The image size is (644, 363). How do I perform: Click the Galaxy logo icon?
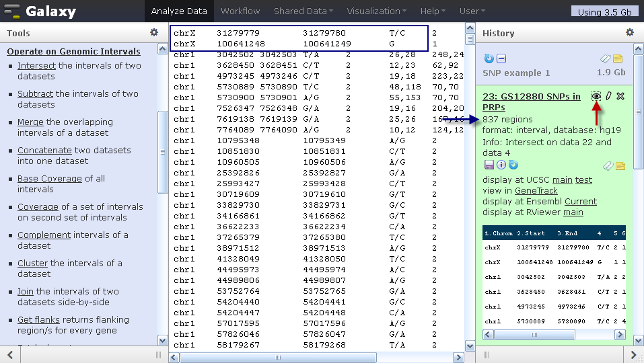pyautogui.click(x=11, y=11)
